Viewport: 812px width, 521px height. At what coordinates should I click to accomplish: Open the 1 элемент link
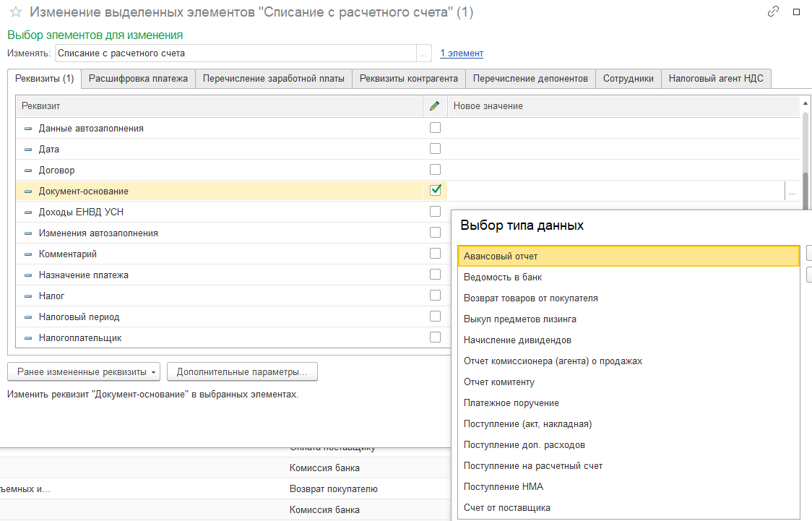tap(462, 53)
